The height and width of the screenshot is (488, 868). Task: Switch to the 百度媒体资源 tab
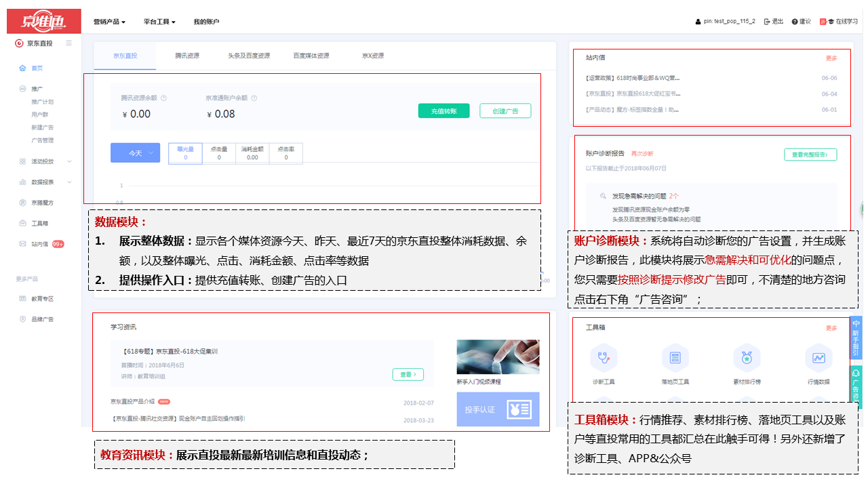pos(311,56)
